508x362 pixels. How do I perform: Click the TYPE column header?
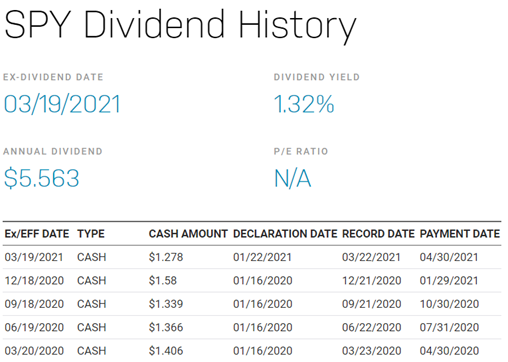coord(91,234)
